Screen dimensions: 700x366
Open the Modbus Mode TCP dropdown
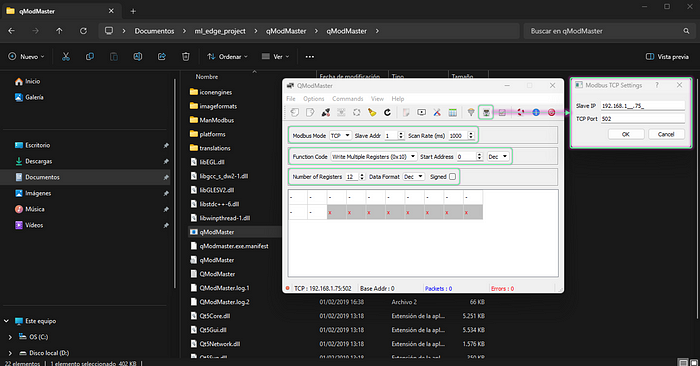(x=340, y=135)
